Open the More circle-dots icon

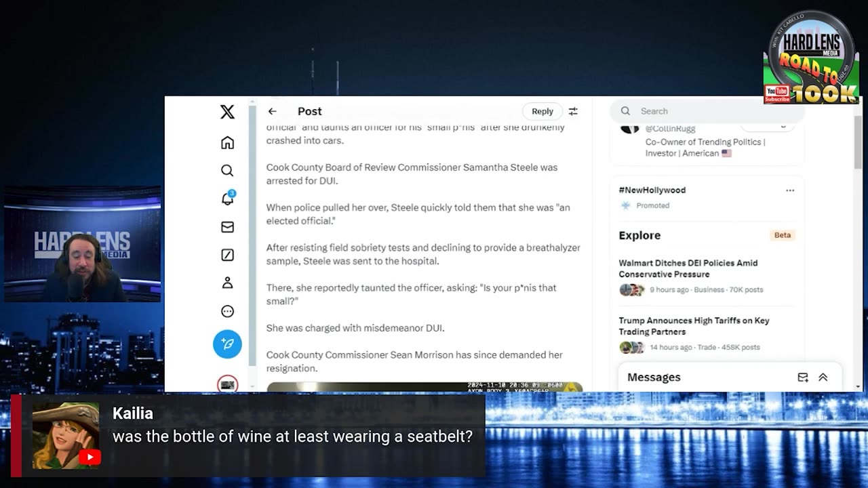(227, 312)
